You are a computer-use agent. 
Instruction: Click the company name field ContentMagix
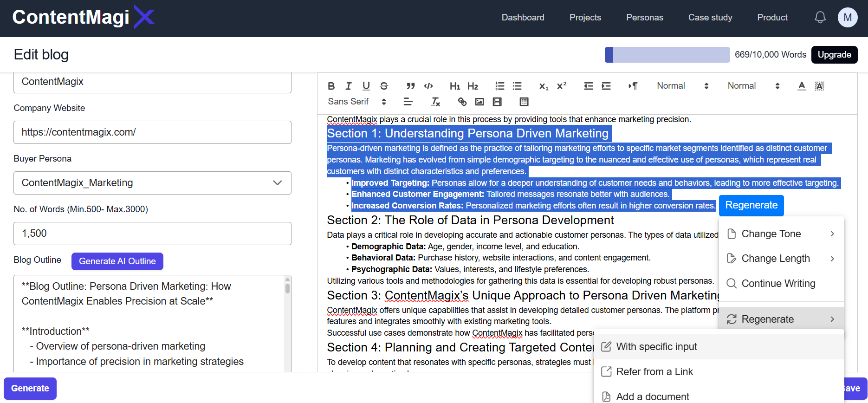pyautogui.click(x=152, y=82)
